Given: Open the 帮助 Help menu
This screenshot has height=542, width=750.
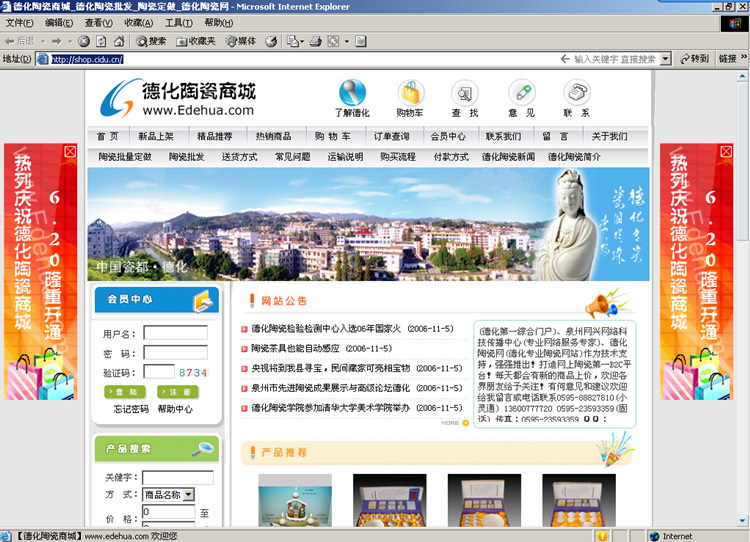Looking at the screenshot, I should pos(219,23).
